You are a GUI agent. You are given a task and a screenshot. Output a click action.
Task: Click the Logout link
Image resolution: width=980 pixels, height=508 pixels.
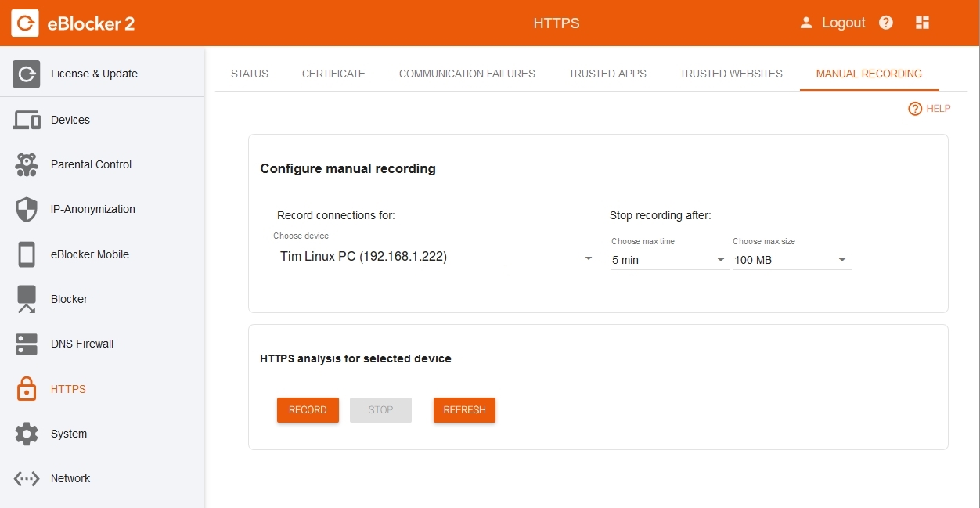click(843, 23)
